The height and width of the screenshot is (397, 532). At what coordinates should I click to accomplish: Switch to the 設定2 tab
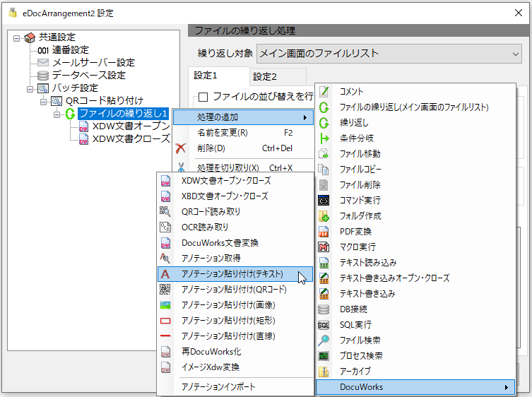coord(278,77)
